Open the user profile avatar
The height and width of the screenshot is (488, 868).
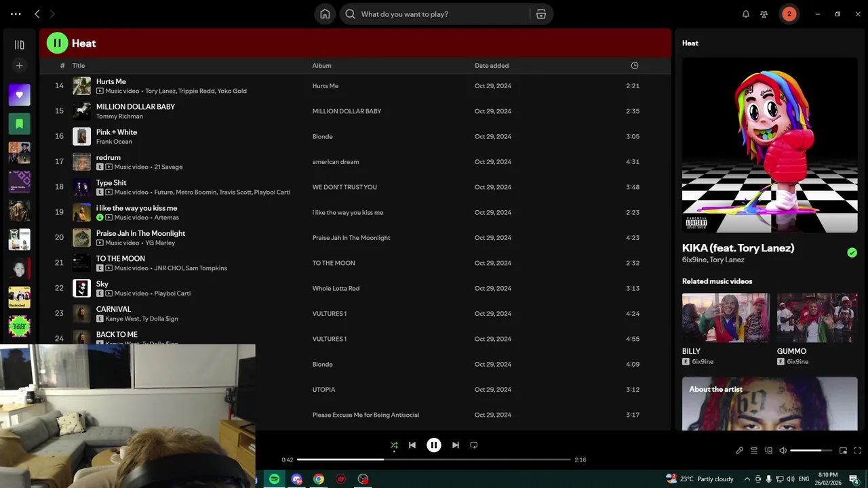(789, 14)
